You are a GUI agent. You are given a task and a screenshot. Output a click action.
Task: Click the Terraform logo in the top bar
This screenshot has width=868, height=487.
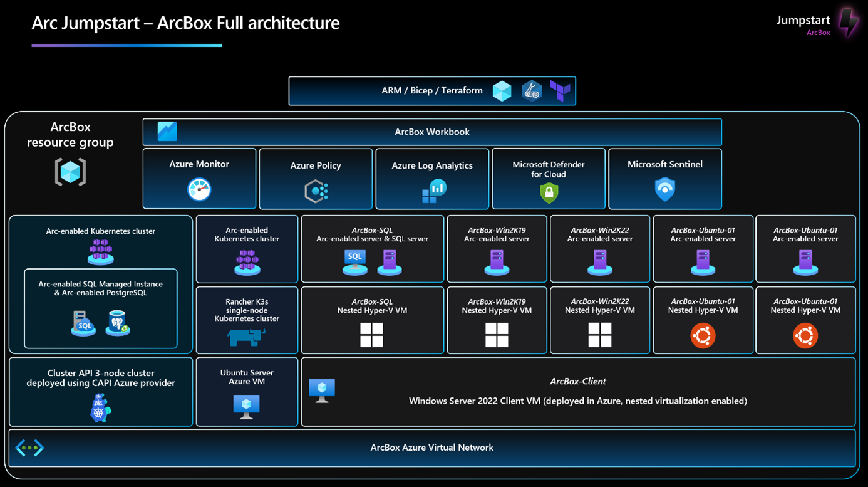pyautogui.click(x=560, y=91)
